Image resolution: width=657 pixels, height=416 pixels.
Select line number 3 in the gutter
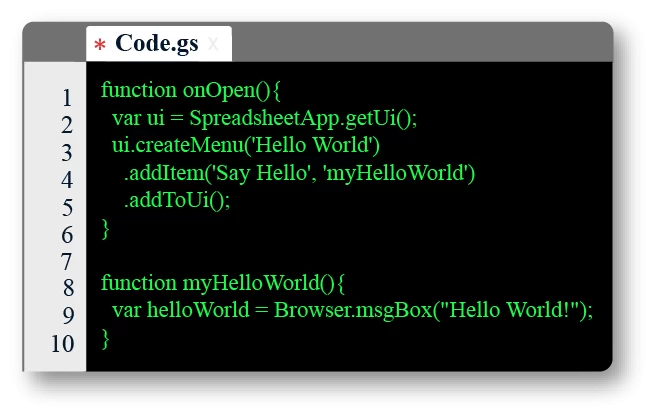coord(66,153)
